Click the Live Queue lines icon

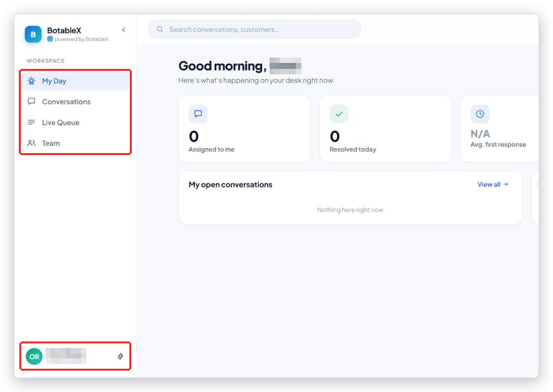tap(31, 122)
